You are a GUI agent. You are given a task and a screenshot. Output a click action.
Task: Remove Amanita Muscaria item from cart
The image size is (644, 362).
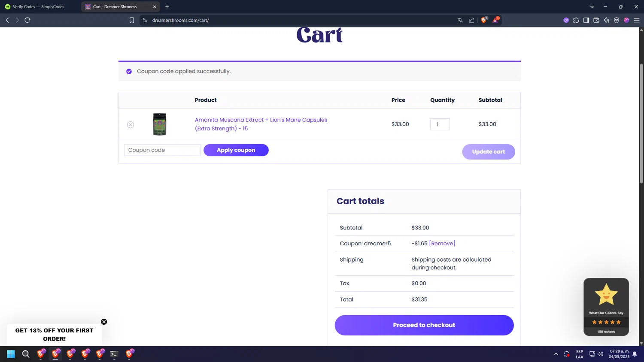point(131,125)
